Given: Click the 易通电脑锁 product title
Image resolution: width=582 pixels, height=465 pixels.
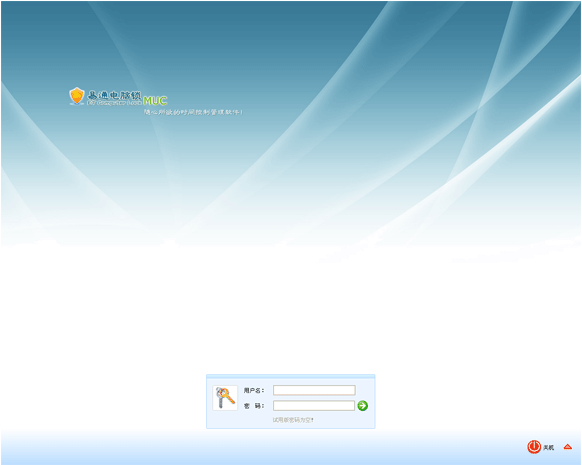Looking at the screenshot, I should (115, 95).
